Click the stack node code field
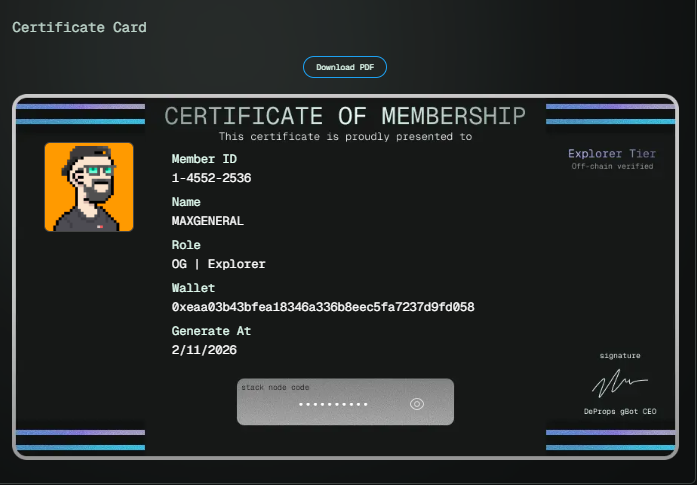 click(345, 402)
